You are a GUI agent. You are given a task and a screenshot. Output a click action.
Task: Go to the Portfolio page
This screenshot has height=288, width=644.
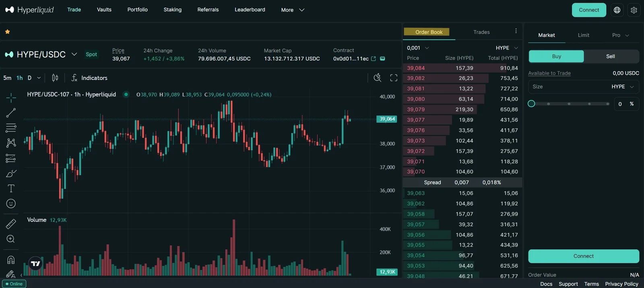[x=138, y=10]
